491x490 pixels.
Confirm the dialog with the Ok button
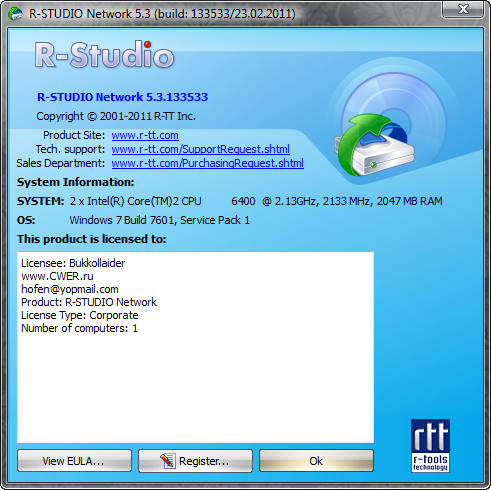pyautogui.click(x=316, y=461)
